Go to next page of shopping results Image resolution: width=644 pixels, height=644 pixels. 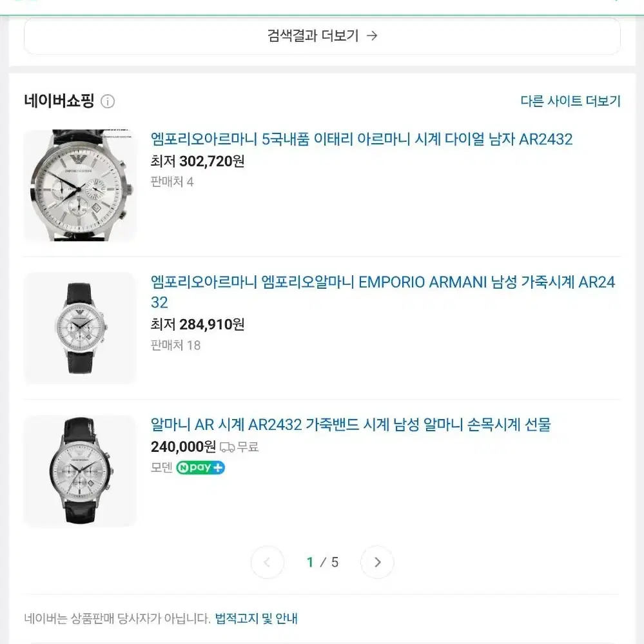pyautogui.click(x=377, y=562)
